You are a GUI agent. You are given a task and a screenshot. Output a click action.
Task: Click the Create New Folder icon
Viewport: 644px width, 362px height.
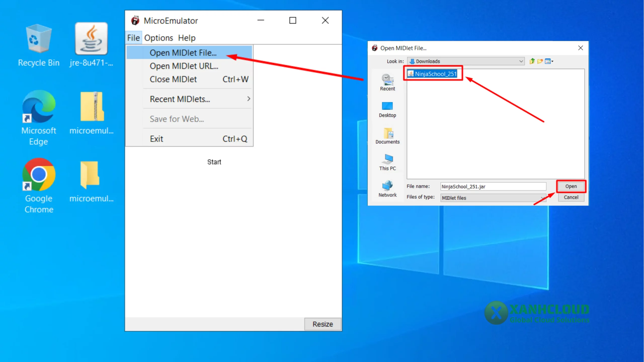pos(540,61)
